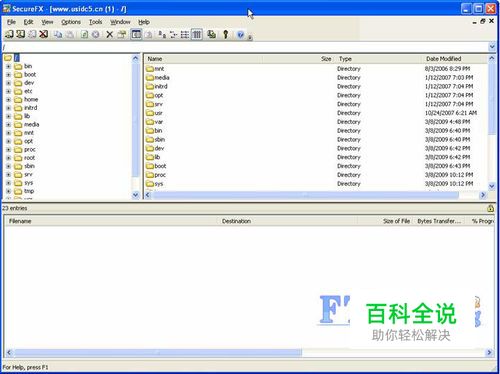
Task: Click the Stop transfer toolbar icon
Action: pos(96,34)
